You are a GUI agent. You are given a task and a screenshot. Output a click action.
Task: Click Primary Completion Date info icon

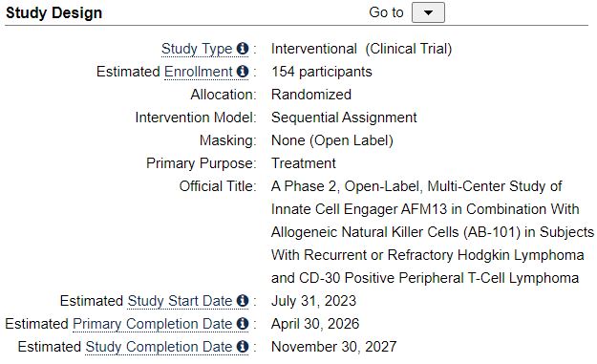[243, 324]
